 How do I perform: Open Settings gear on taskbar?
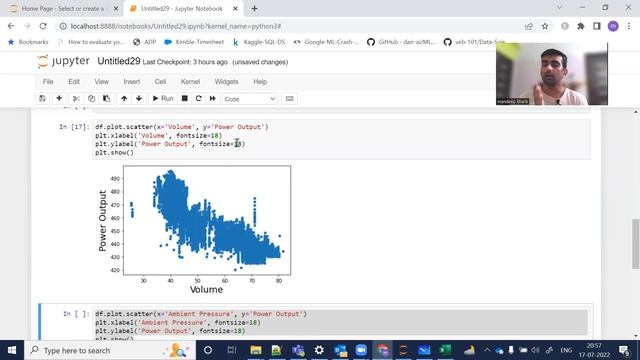coord(319,350)
